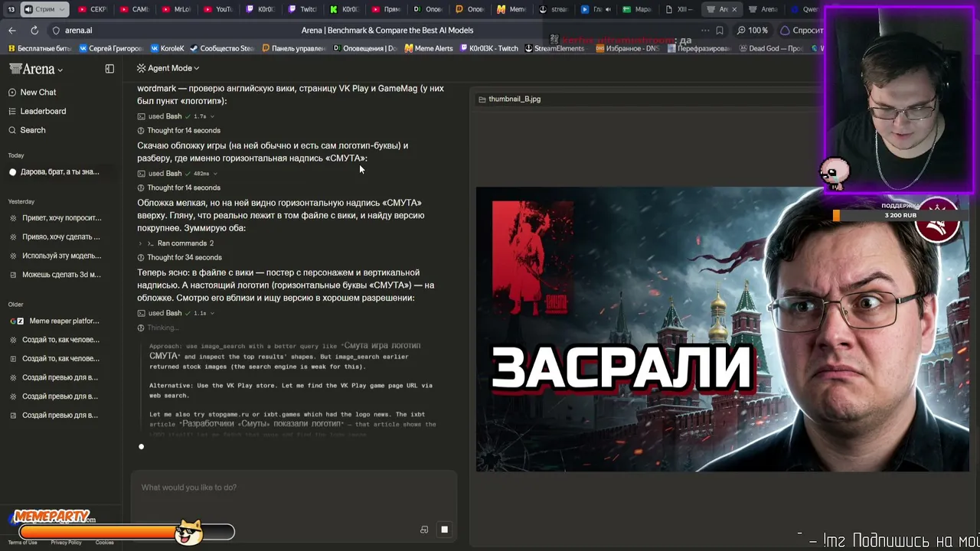Open chat Привяо, хочу сделать...

pyautogui.click(x=61, y=237)
